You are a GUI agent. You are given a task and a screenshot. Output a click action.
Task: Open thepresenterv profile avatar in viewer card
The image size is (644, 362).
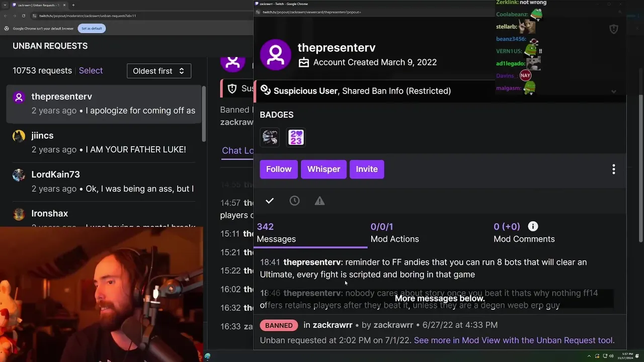coord(276,55)
